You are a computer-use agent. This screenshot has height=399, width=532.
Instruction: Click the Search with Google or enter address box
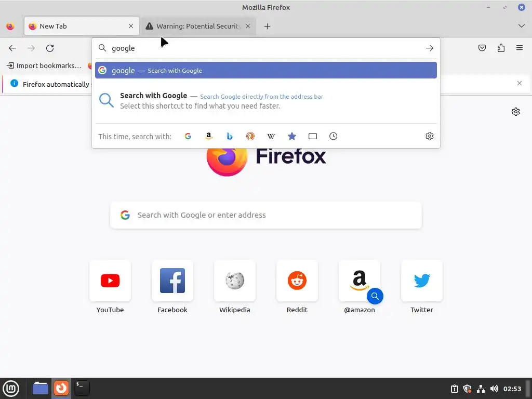266,215
